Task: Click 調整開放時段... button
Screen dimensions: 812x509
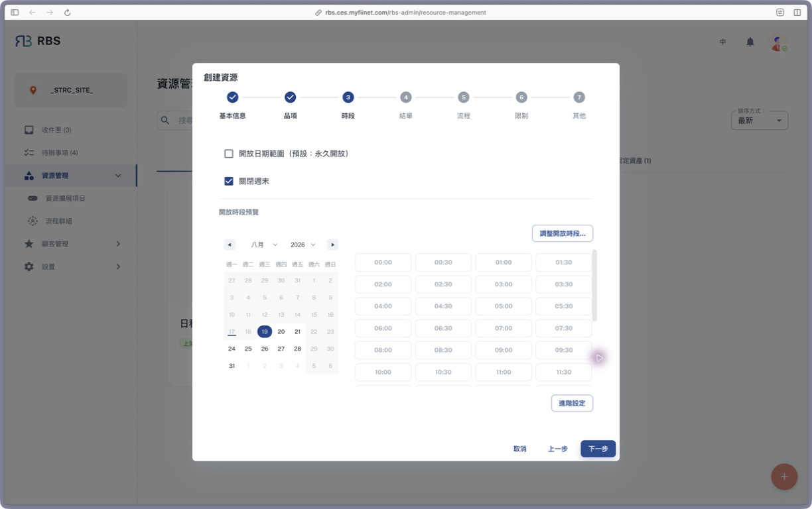Action: pyautogui.click(x=563, y=233)
